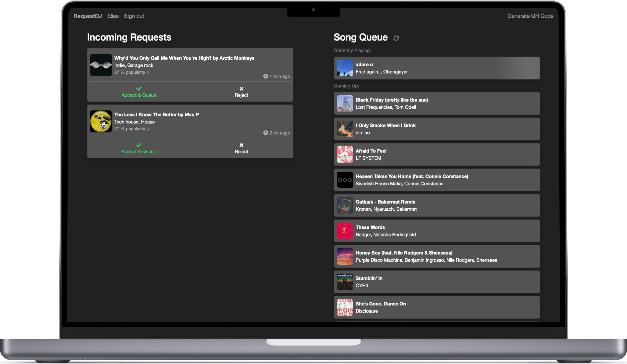Reject the Mau P song request
Image resolution: width=627 pixels, height=364 pixels.
tap(241, 148)
